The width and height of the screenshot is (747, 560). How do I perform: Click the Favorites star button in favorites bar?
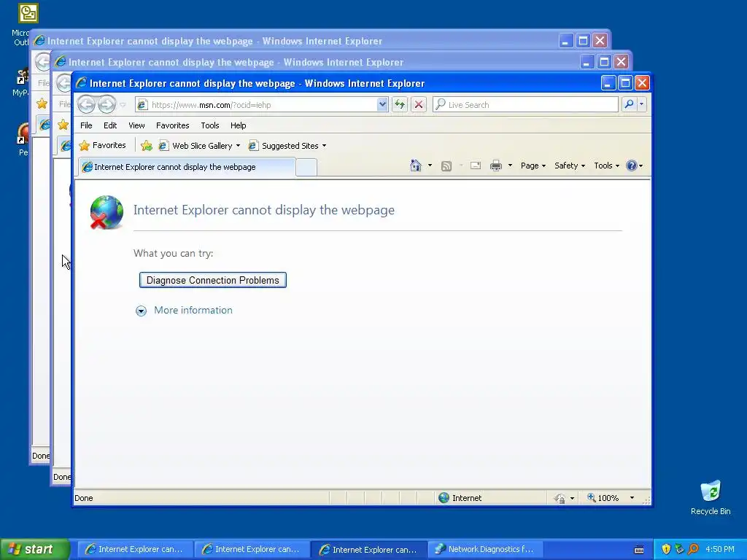102,145
